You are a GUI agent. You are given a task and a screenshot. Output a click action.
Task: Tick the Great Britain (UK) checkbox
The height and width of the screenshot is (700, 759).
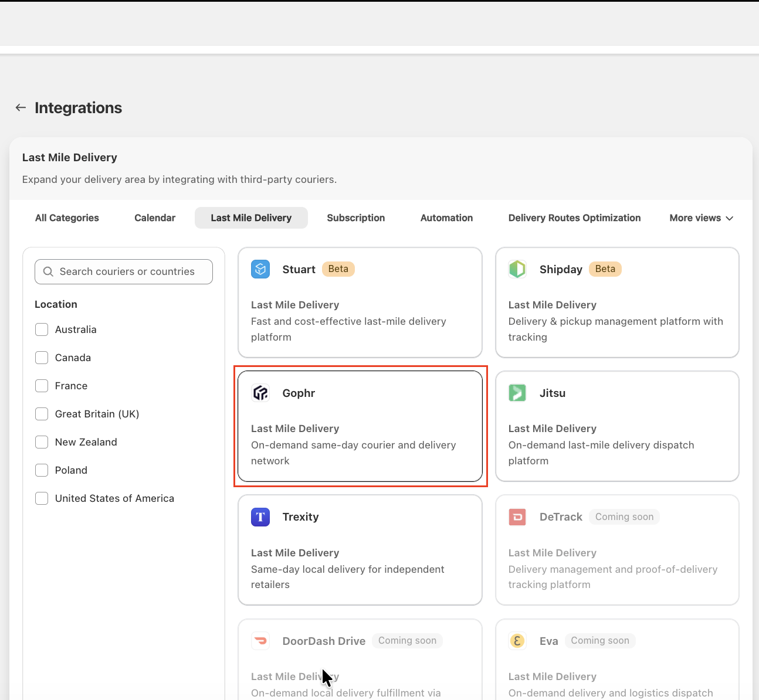coord(42,414)
